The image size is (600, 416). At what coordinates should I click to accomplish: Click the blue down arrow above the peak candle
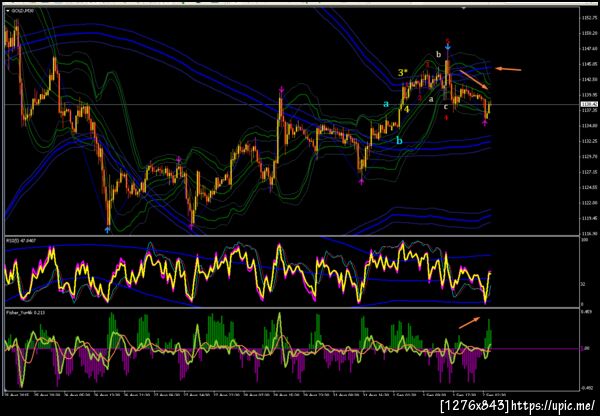tap(448, 47)
